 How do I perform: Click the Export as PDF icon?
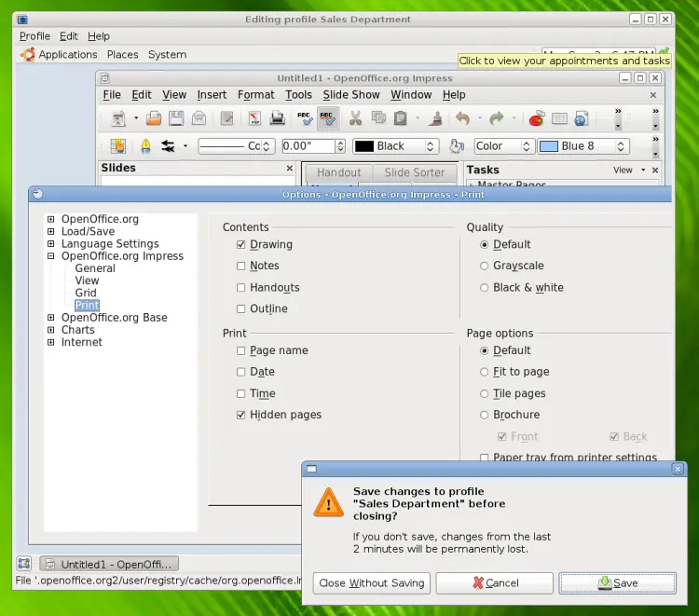pyautogui.click(x=254, y=118)
